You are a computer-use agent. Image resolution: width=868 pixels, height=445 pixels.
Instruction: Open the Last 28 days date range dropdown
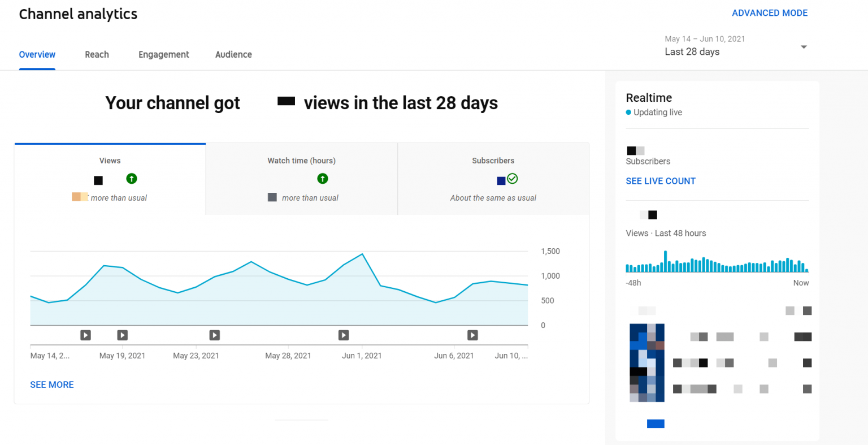803,47
